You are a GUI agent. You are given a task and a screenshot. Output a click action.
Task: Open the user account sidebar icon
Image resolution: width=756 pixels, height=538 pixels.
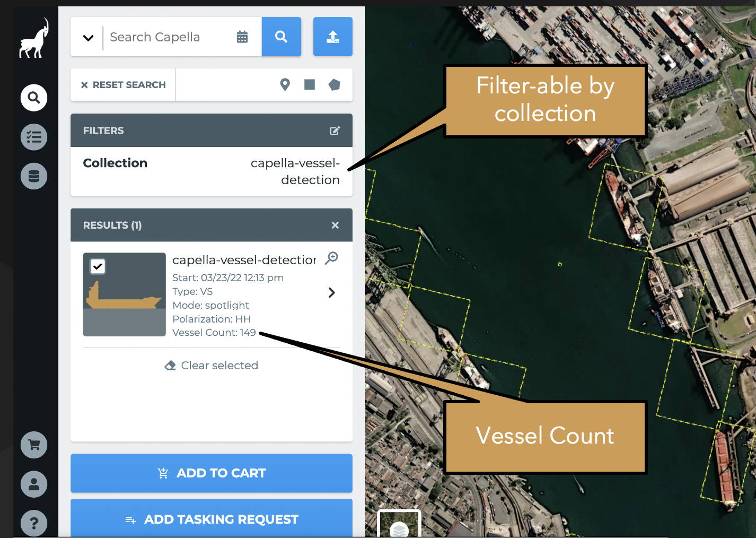pos(34,484)
